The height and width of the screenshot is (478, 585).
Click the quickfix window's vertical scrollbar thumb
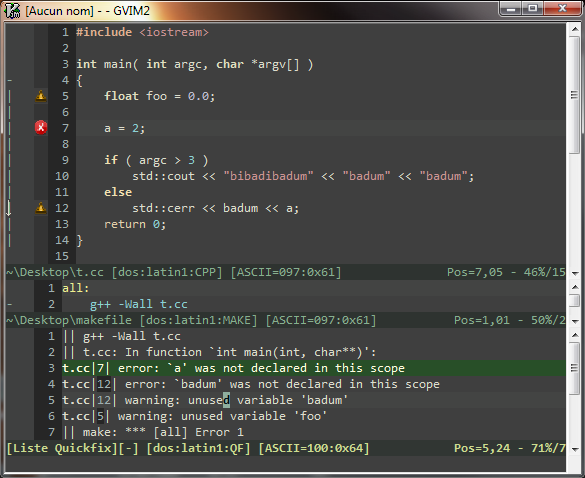point(575,368)
